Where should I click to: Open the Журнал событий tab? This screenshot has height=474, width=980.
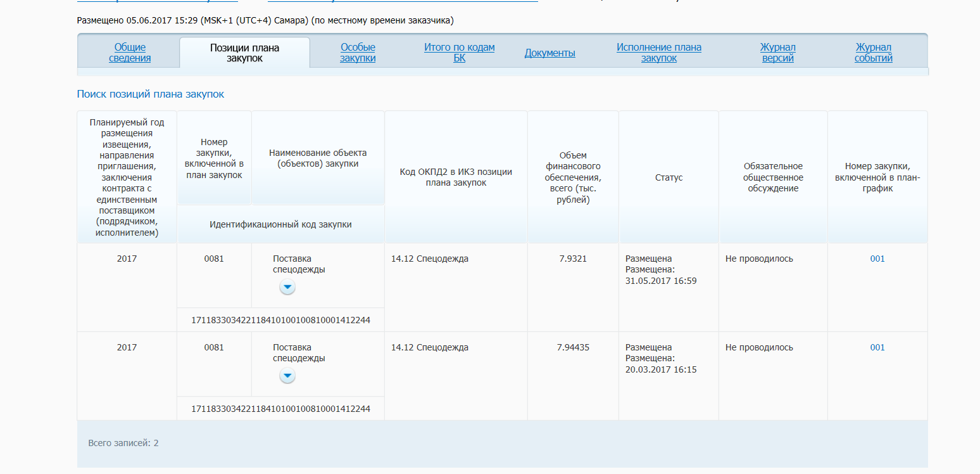pos(873,53)
